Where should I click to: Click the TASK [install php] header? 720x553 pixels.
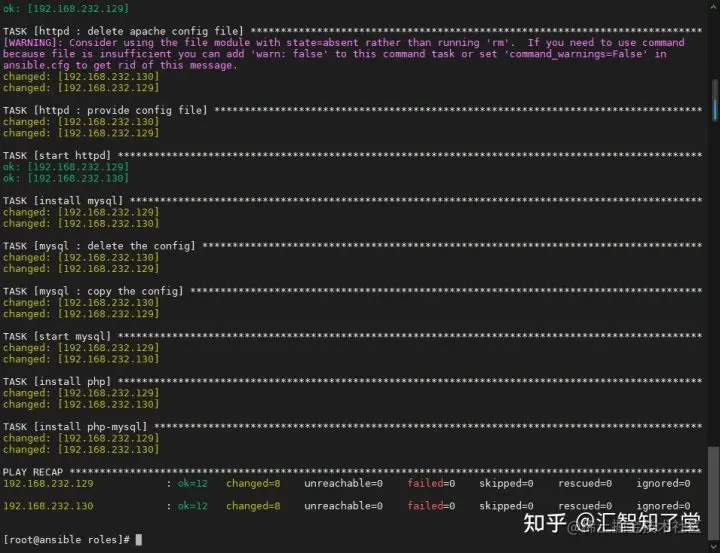pyautogui.click(x=57, y=381)
